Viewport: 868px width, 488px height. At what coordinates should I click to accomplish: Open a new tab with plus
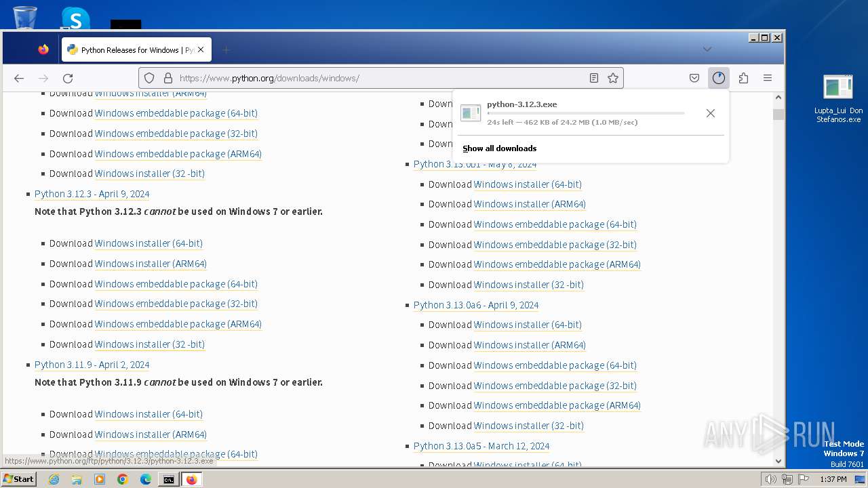click(226, 49)
